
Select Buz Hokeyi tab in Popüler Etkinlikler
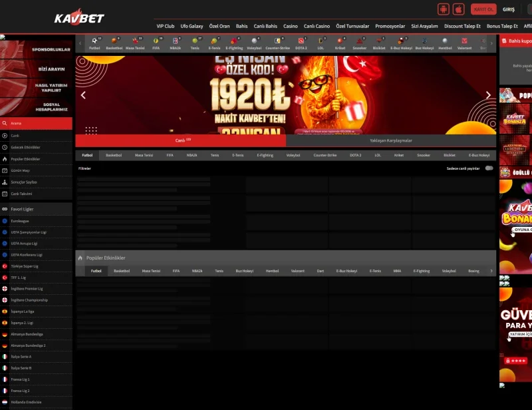click(x=245, y=271)
